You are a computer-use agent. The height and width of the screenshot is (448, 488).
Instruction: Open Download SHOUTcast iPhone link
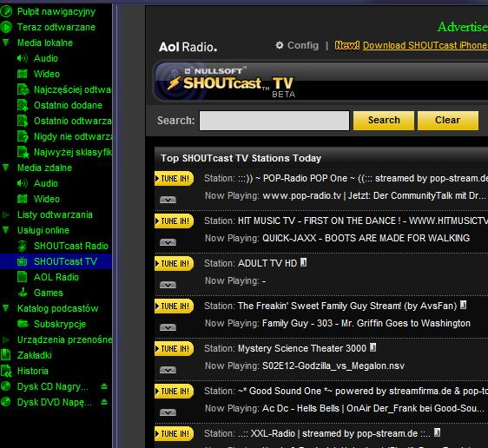pos(425,45)
